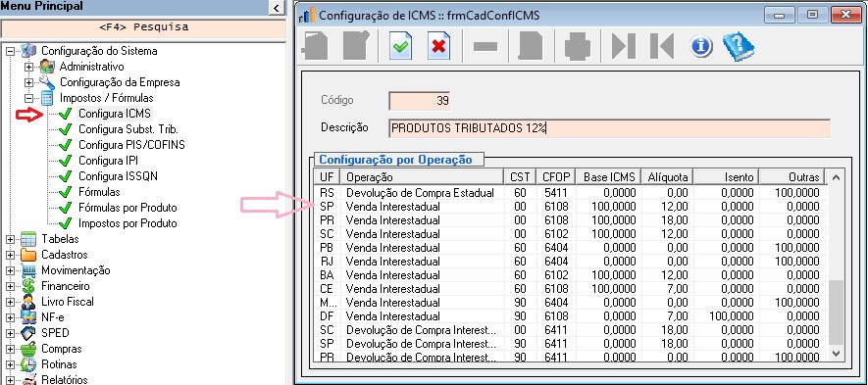
Task: Select the CE Venda Interestadual row
Action: click(570, 289)
